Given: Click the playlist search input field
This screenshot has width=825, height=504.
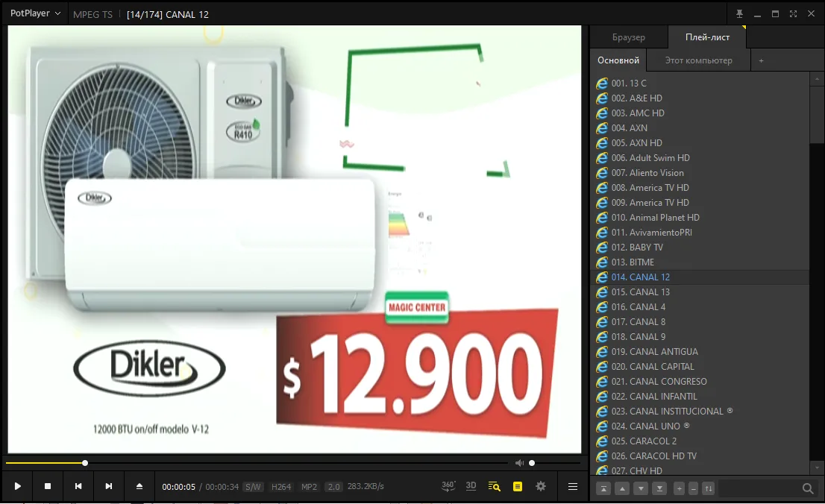Looking at the screenshot, I should coord(759,489).
